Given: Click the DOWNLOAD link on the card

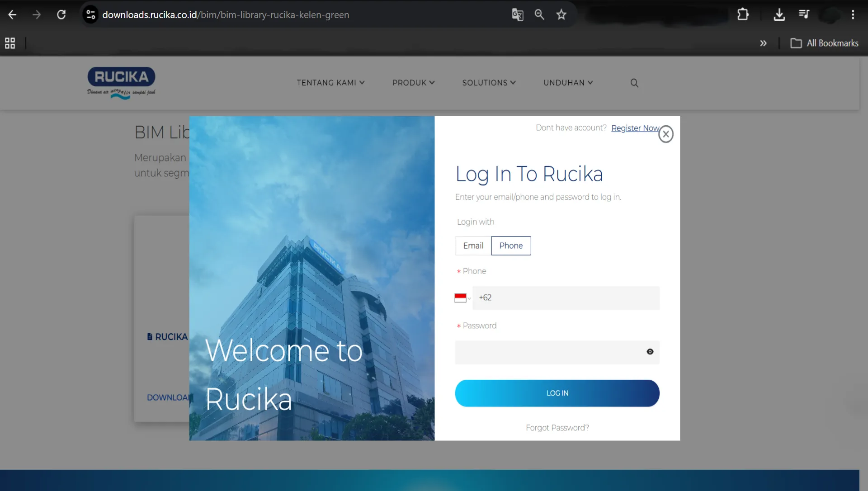Looking at the screenshot, I should point(168,397).
